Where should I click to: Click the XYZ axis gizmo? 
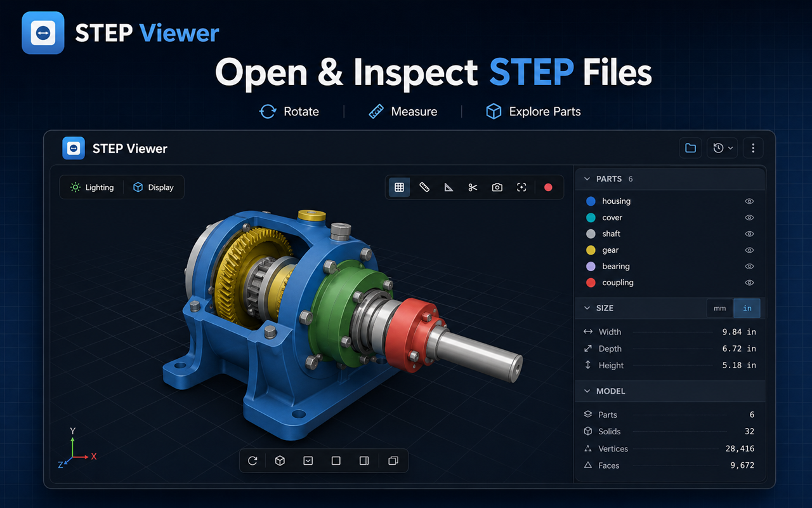76,450
